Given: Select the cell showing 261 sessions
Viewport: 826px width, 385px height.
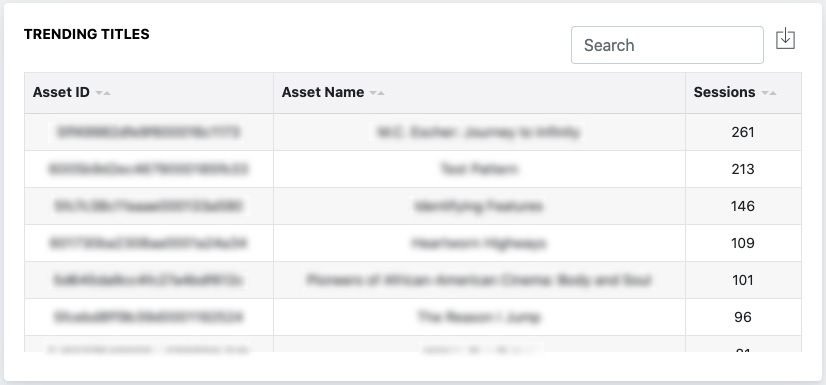Looking at the screenshot, I should pyautogui.click(x=743, y=132).
